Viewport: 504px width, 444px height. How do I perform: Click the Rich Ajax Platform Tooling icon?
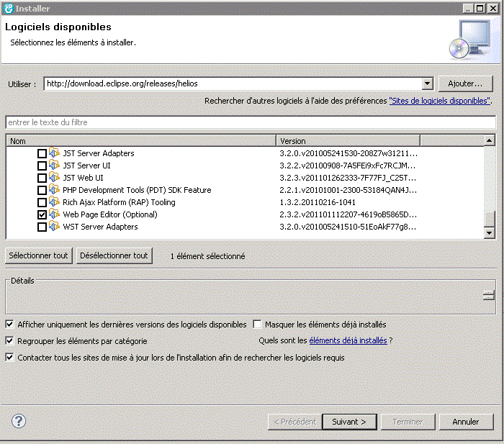[54, 201]
